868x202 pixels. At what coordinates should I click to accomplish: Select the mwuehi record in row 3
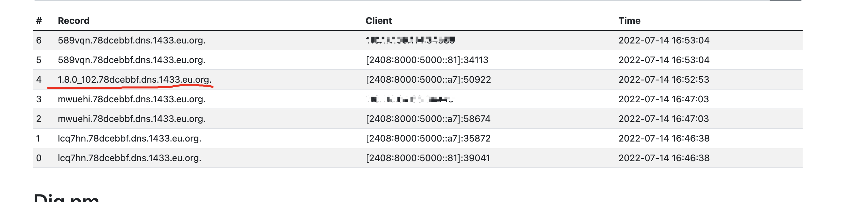coord(131,99)
